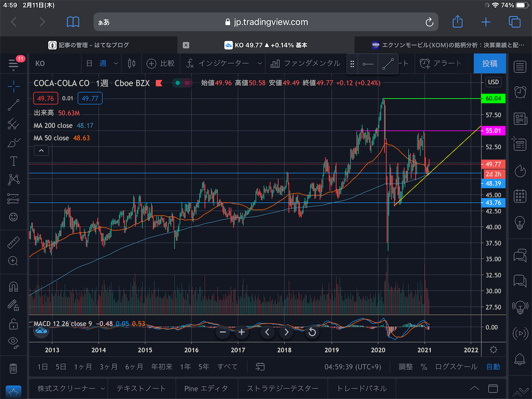This screenshot has width=532, height=399.
Task: Open the prediction and measurement tools
Action: (x=14, y=198)
